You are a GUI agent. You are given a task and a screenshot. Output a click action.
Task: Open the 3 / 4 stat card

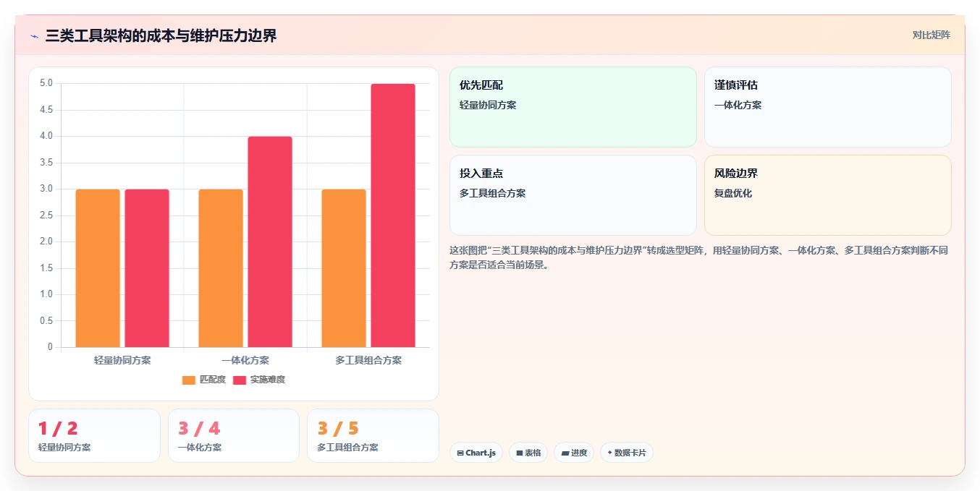tap(234, 435)
